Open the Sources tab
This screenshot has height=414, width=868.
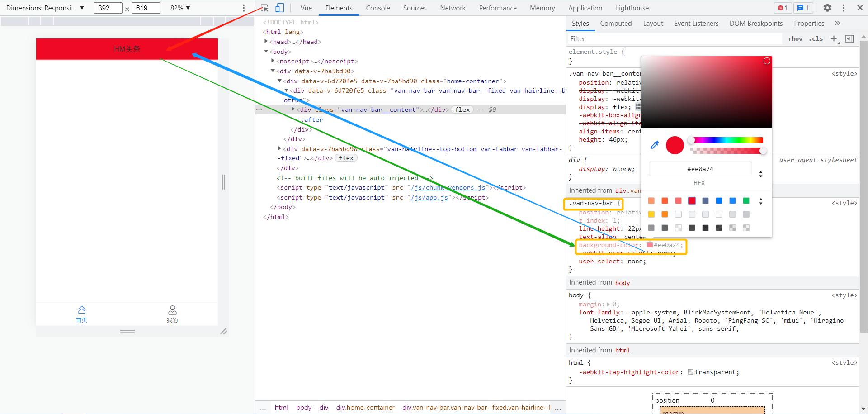click(415, 8)
